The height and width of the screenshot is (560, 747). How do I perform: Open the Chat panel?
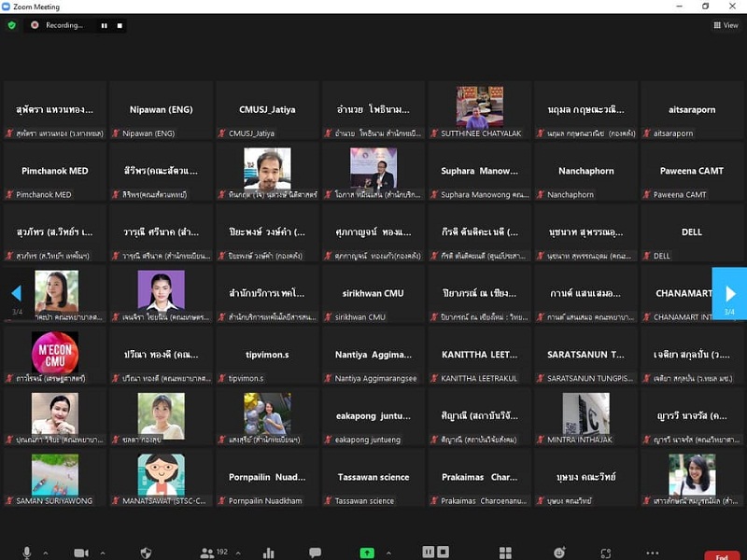[x=316, y=553]
